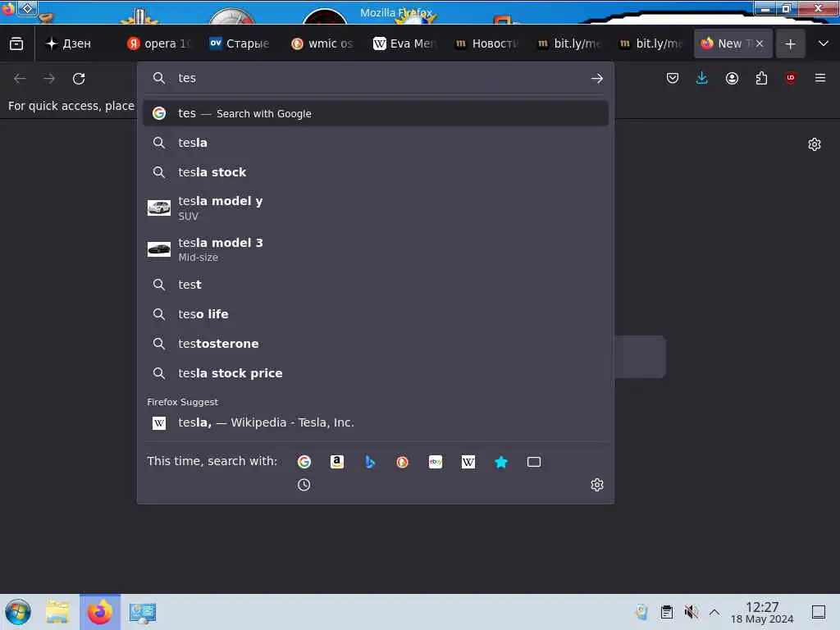
Task: Reload the current page
Action: point(79,79)
